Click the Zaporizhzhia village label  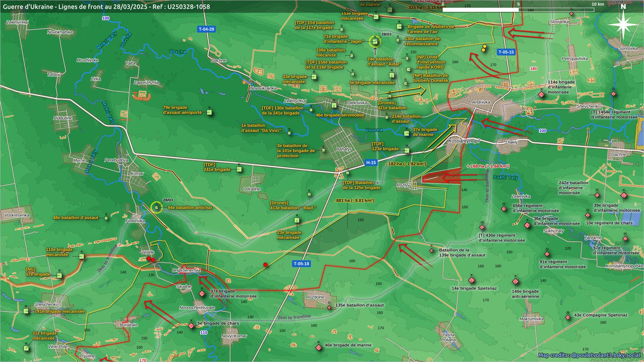point(146,82)
